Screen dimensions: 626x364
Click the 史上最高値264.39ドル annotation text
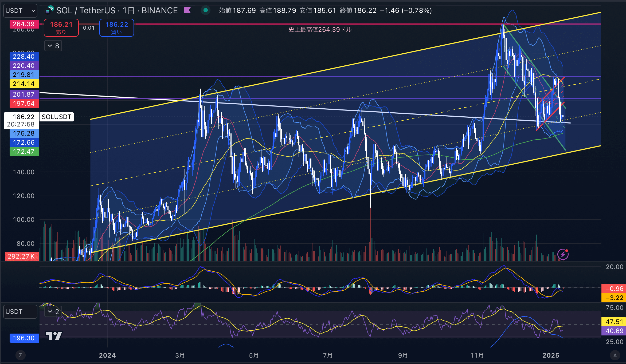[x=320, y=30]
